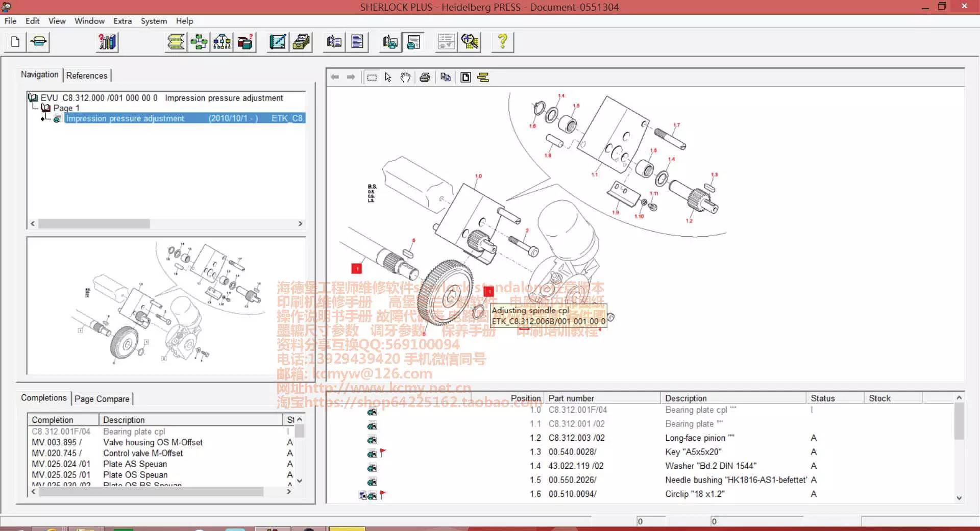Click the red flag on Key A5x5x20 row
The height and width of the screenshot is (531, 980).
pos(383,452)
